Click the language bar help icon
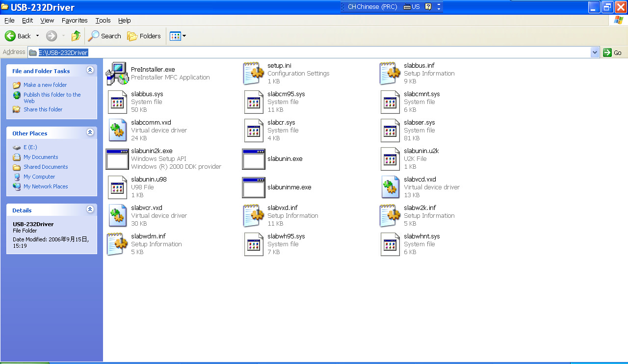 [428, 6]
